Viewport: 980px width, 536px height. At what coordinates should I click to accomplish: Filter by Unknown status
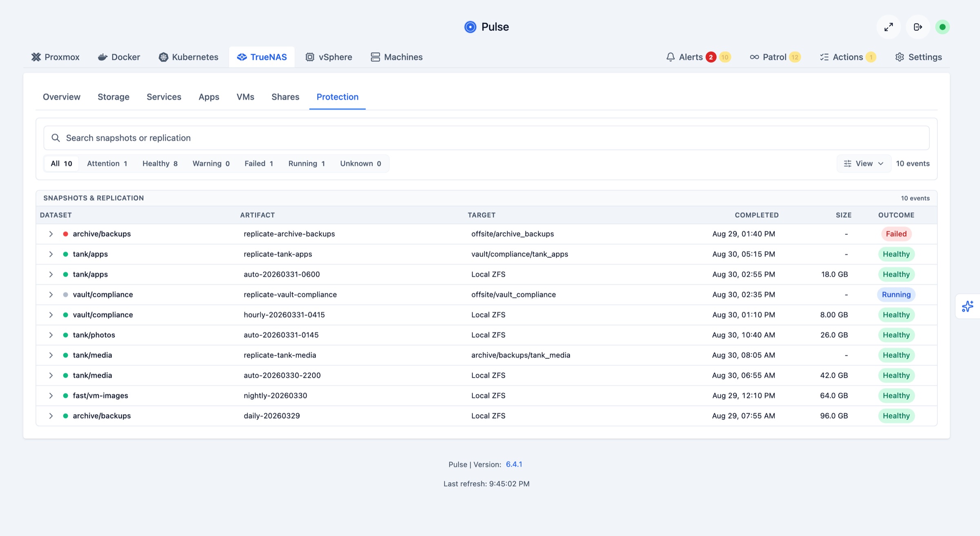pyautogui.click(x=361, y=163)
